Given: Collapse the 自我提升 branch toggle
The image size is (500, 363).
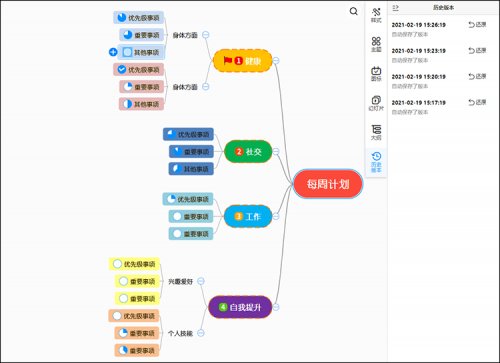Looking at the screenshot, I should 276,307.
